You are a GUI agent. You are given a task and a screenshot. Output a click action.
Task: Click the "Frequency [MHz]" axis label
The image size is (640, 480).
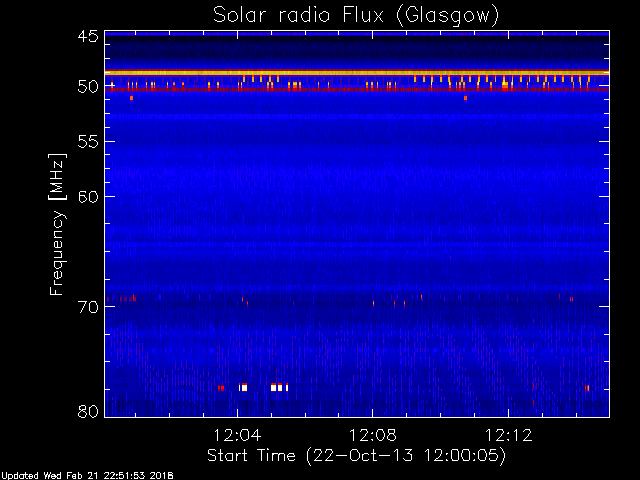tap(57, 224)
